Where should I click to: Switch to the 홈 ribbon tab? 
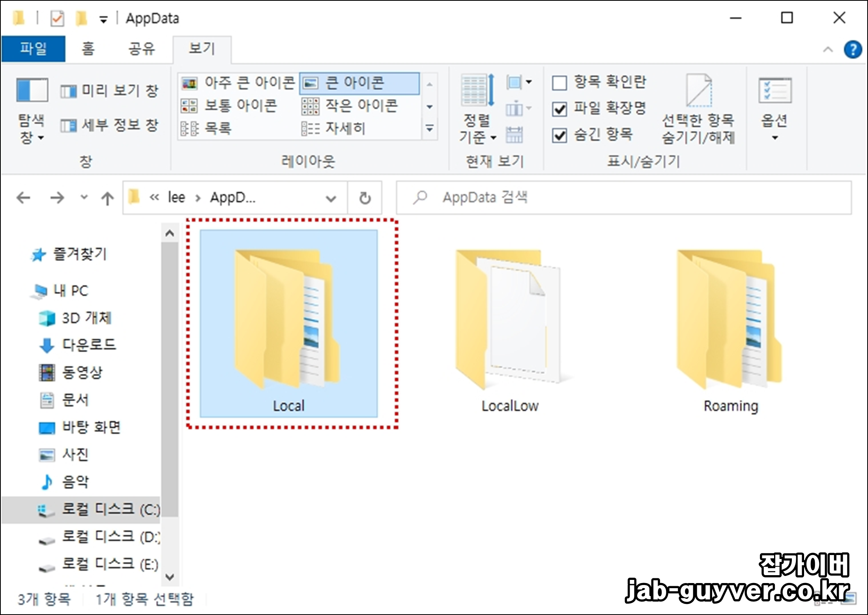pos(88,49)
